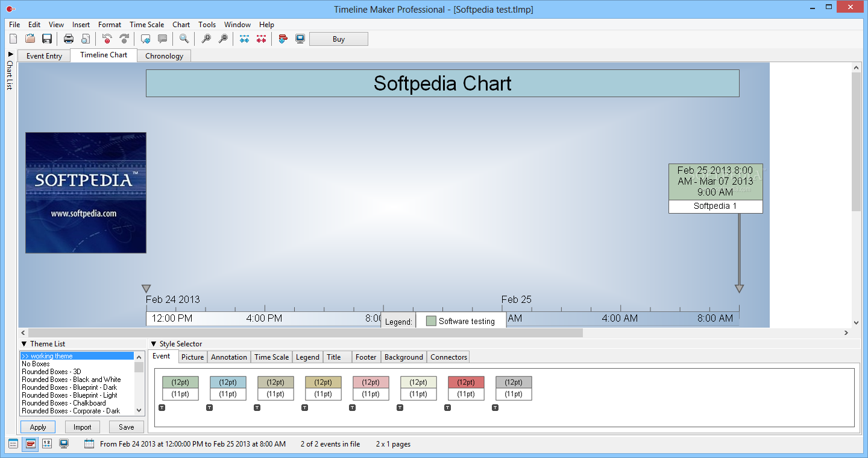
Task: Select the gray event style swatch
Action: (x=514, y=388)
